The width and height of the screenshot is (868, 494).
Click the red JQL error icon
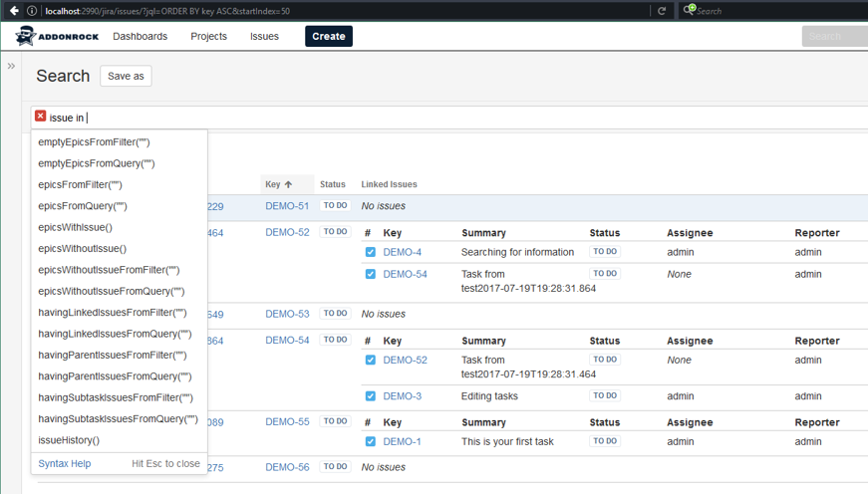point(41,117)
